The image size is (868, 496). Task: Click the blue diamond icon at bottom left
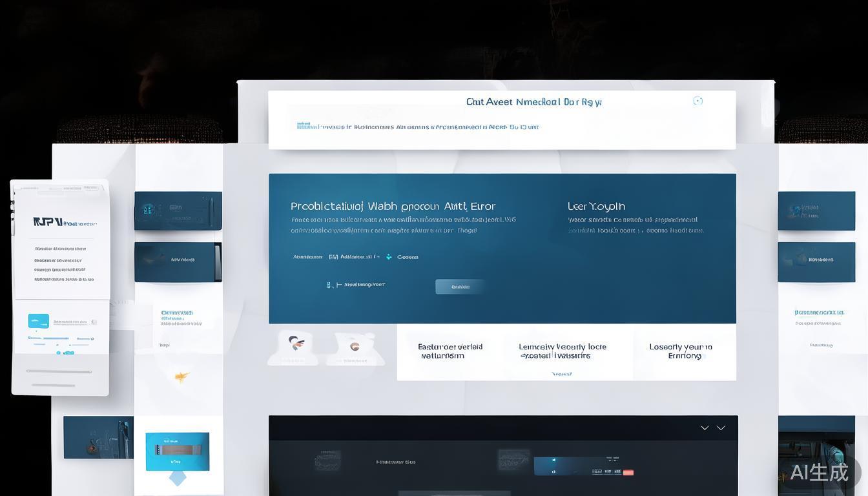pyautogui.click(x=177, y=478)
